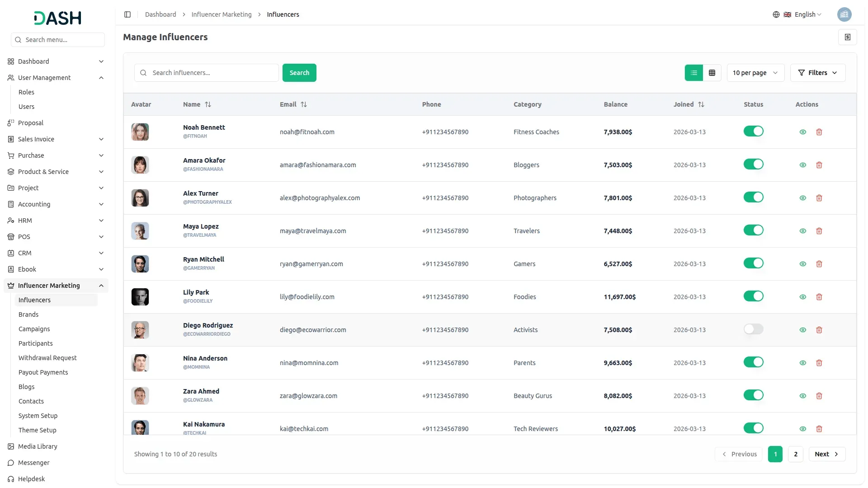Open Withdrawal Request in sidebar
Screen dimensions: 868x488
click(x=47, y=358)
